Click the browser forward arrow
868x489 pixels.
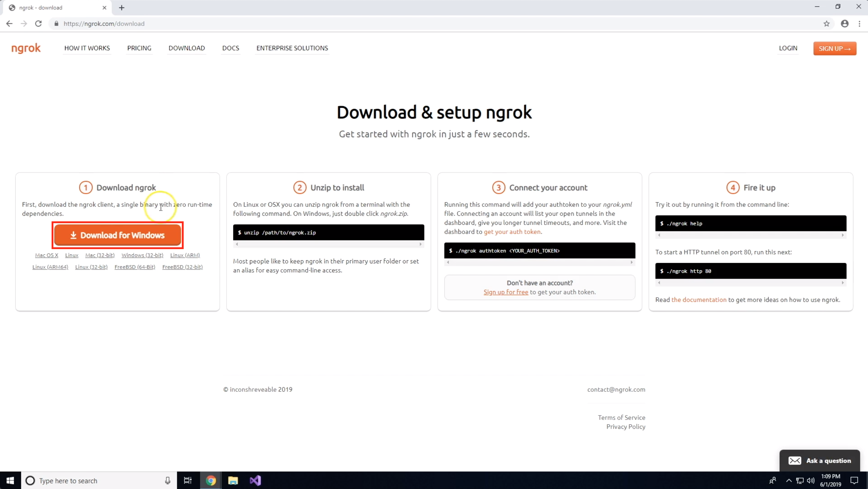pyautogui.click(x=24, y=23)
